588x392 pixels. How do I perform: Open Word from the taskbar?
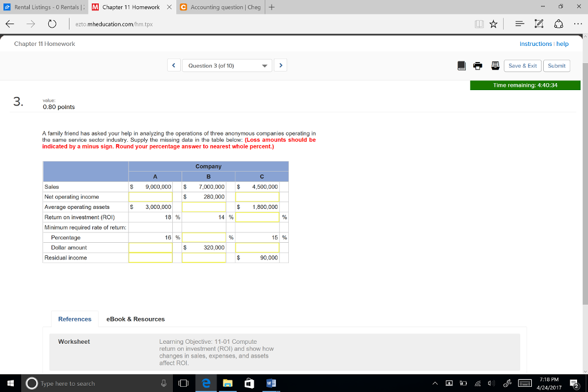coord(271,383)
